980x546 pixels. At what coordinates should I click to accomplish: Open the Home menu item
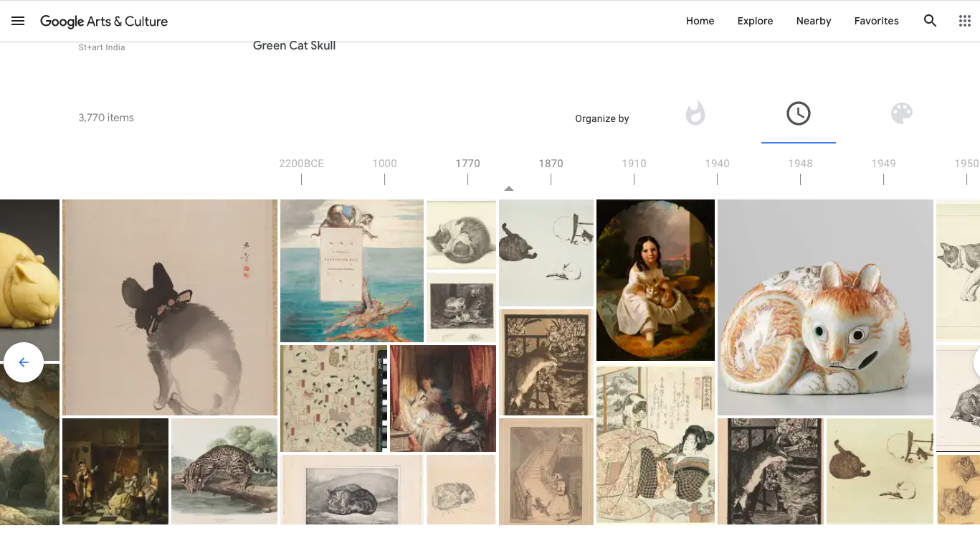coord(700,21)
